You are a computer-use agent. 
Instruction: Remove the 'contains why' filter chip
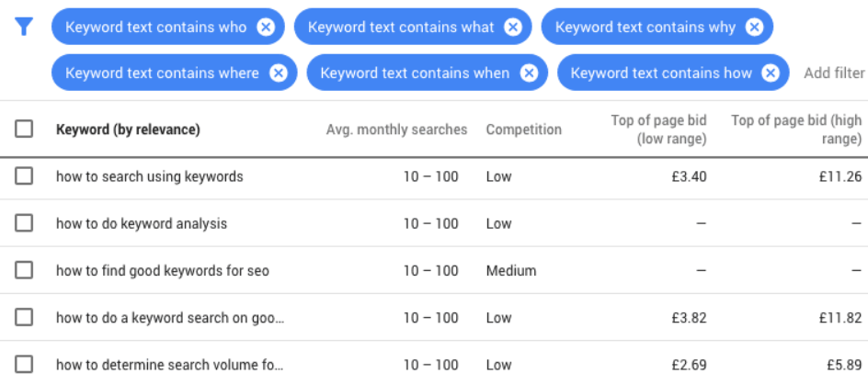tap(754, 27)
